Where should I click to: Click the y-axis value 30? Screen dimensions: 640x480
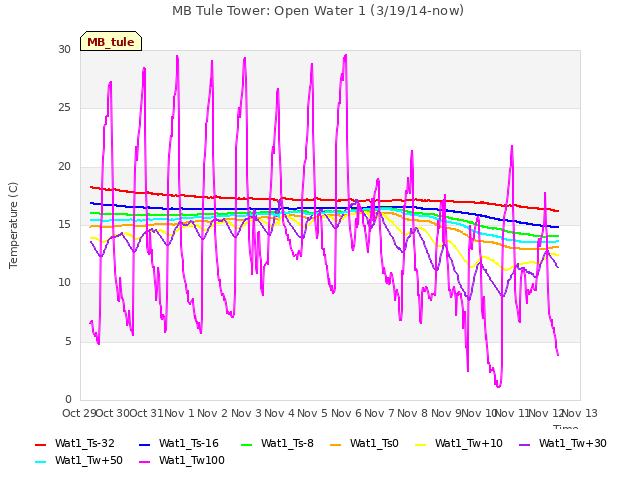point(64,50)
